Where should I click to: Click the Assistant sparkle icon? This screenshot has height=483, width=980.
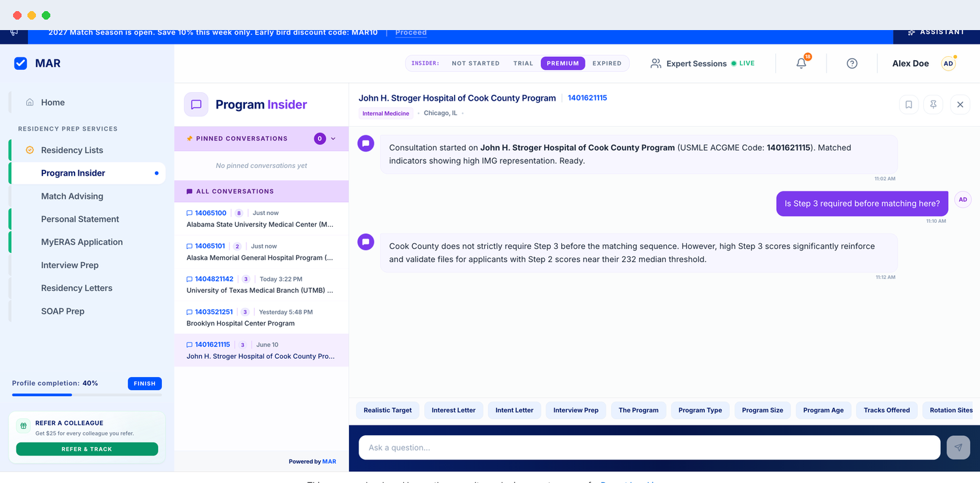coord(911,32)
